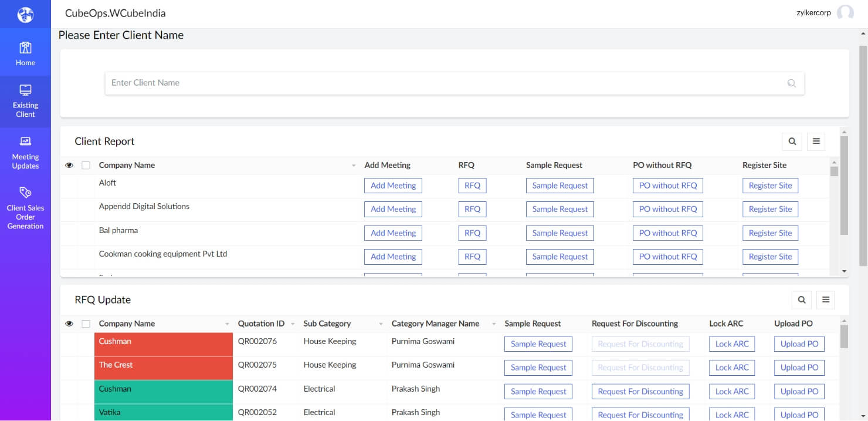The width and height of the screenshot is (868, 421).
Task: Click Upload PO for quotation QR002076
Action: (x=799, y=343)
